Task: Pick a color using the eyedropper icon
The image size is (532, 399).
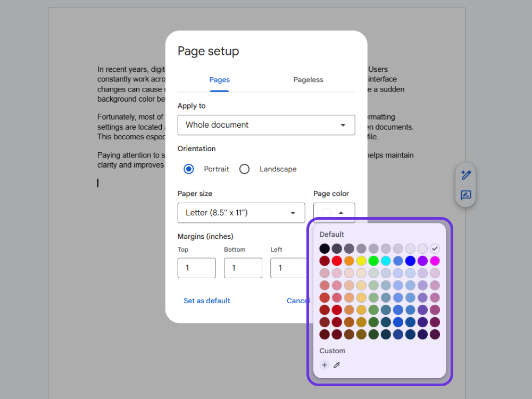Action: [337, 365]
